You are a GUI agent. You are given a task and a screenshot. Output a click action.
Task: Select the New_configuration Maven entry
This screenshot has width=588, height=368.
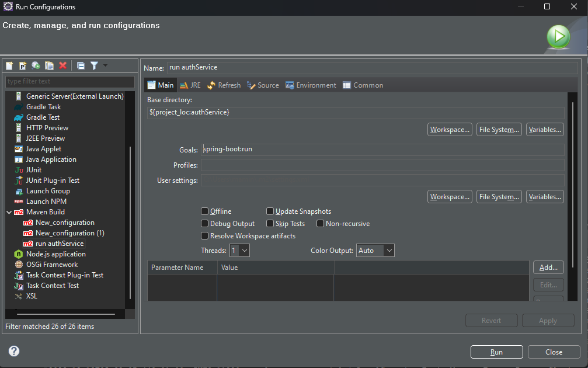64,223
